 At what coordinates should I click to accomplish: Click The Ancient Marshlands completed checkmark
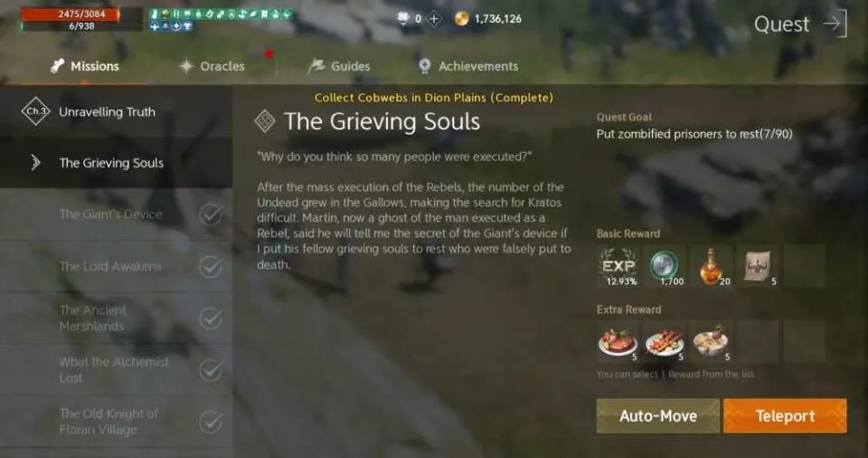[x=211, y=319]
